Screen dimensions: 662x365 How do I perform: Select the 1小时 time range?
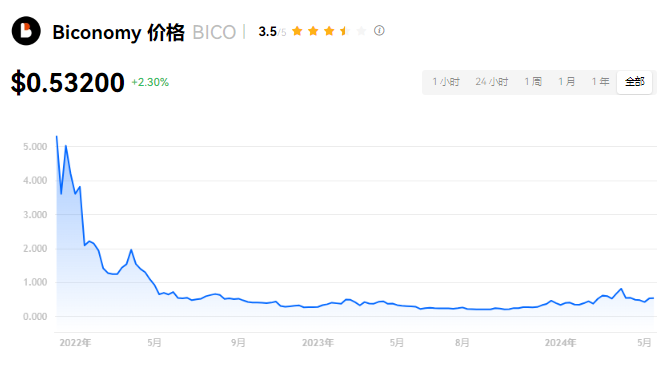pos(446,82)
